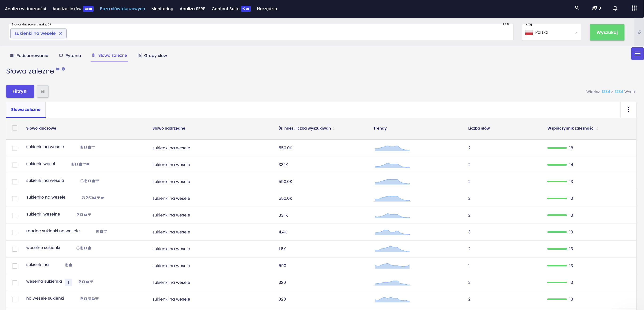This screenshot has width=644, height=310.
Task: Toggle the select-all checkbox in table header
Action: coord(15,128)
